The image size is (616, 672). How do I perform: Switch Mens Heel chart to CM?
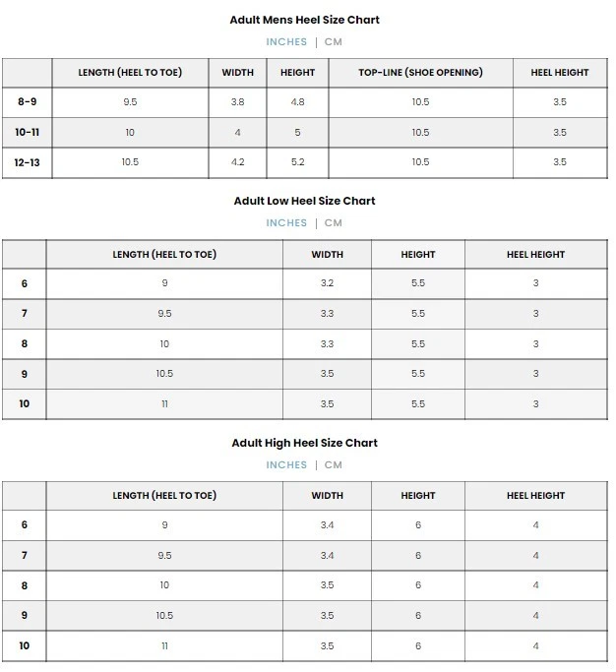[x=334, y=42]
